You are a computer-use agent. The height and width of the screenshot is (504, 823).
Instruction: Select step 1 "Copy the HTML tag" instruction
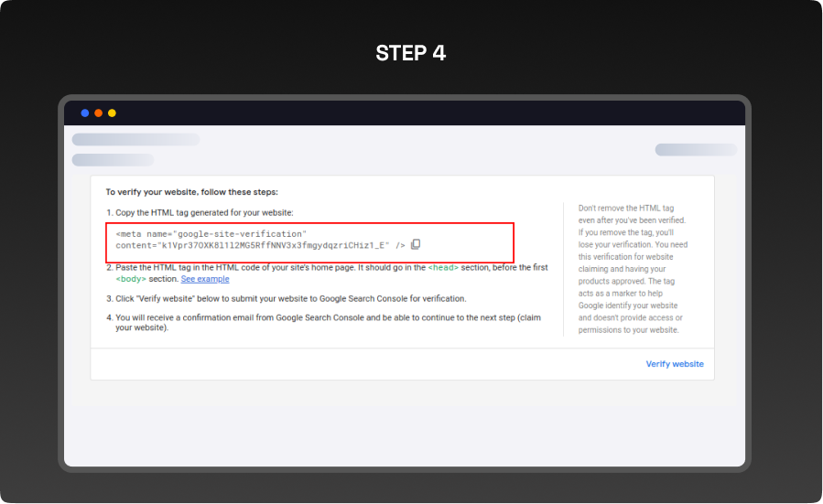point(204,212)
